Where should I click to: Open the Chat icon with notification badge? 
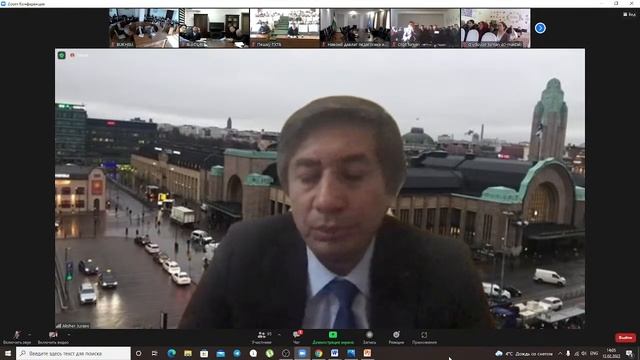[x=297, y=335]
